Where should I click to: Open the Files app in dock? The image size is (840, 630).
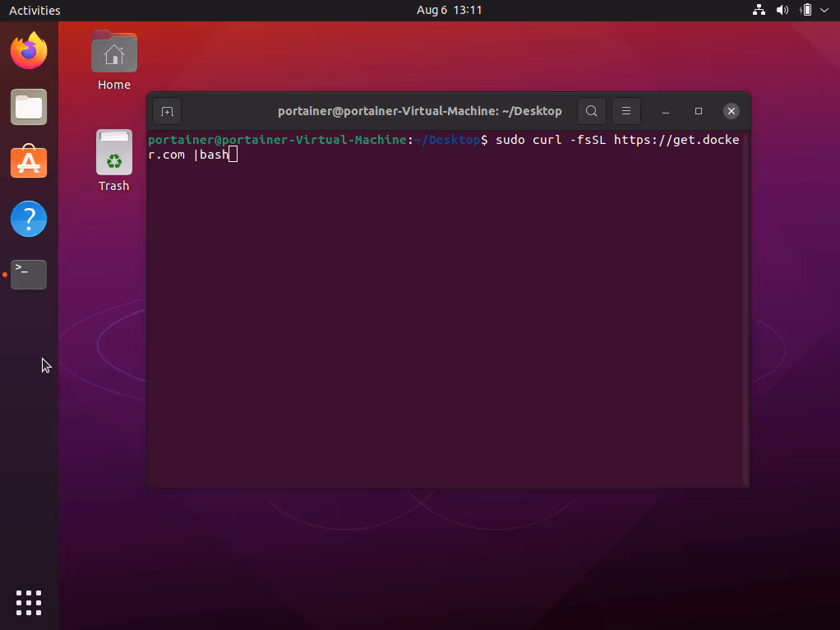29,107
